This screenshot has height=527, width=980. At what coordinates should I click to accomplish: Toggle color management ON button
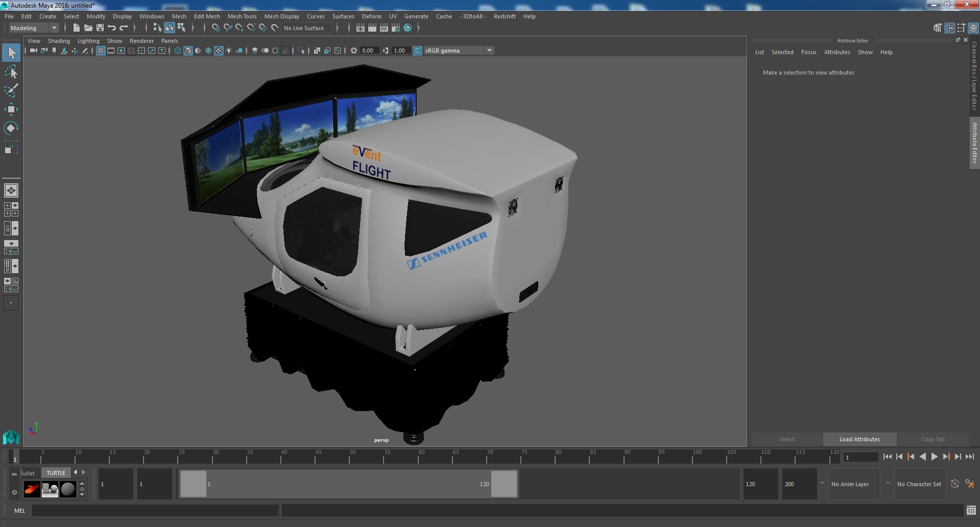click(417, 51)
